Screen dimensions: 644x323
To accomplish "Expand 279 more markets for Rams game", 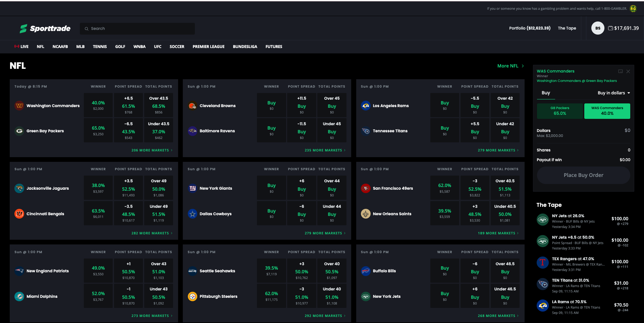I will [x=498, y=150].
